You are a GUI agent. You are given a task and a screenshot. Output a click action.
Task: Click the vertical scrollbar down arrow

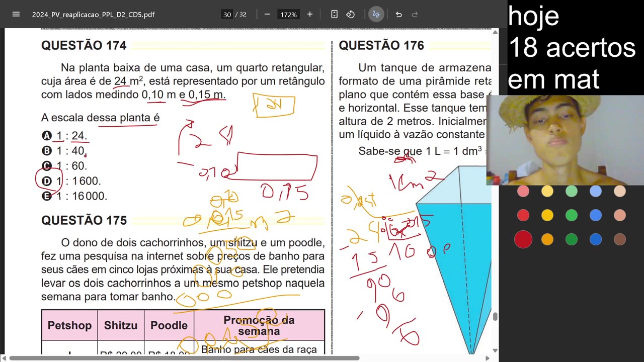[495, 350]
